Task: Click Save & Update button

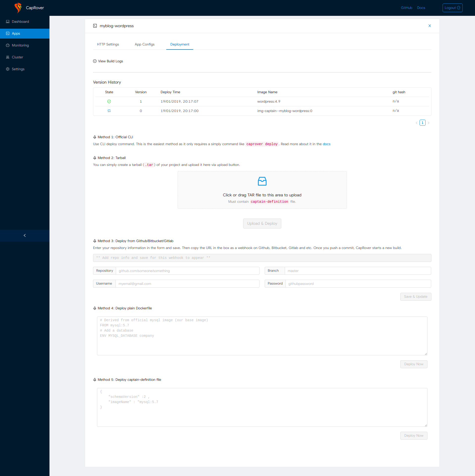Action: click(415, 296)
